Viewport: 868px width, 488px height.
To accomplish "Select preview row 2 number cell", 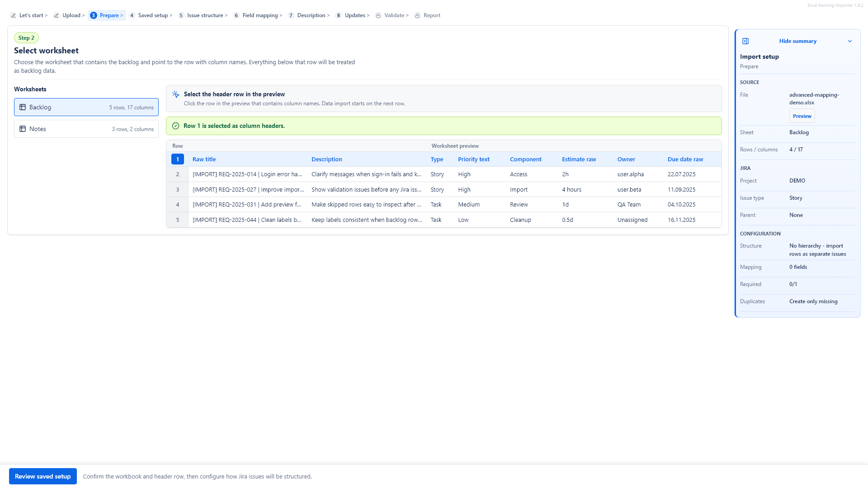I will pos(178,174).
